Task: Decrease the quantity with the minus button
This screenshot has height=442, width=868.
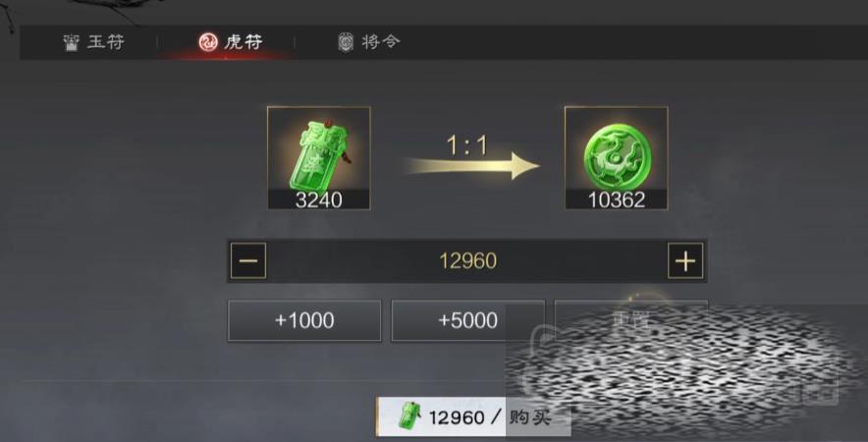Action: tap(248, 260)
